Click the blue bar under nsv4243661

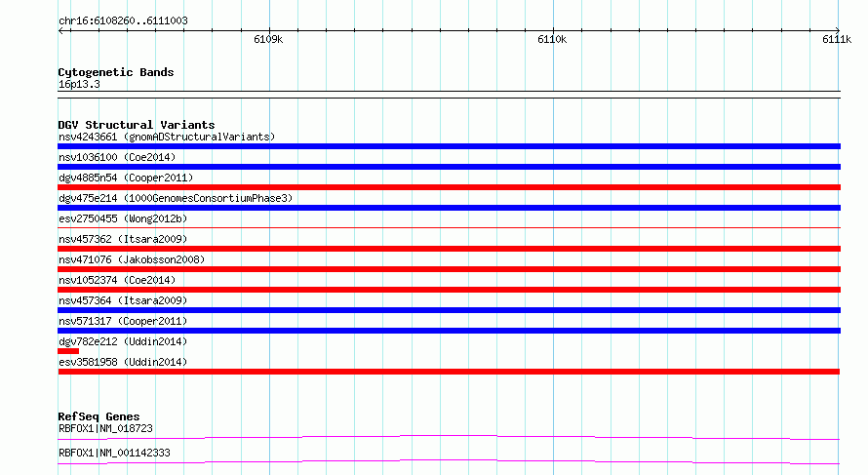[449, 146]
